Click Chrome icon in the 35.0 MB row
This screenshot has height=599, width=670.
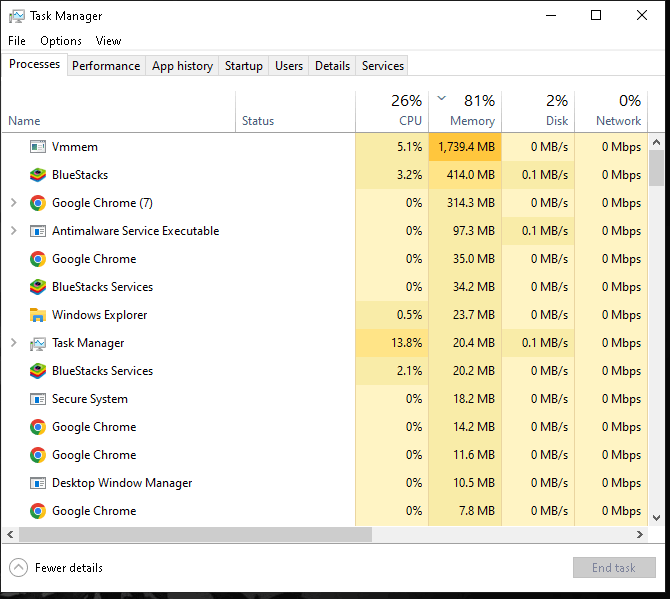38,258
